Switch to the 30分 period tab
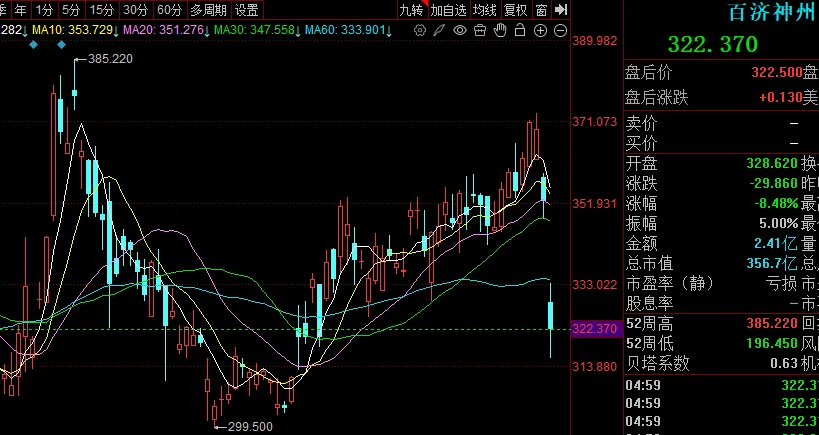 pyautogui.click(x=135, y=9)
